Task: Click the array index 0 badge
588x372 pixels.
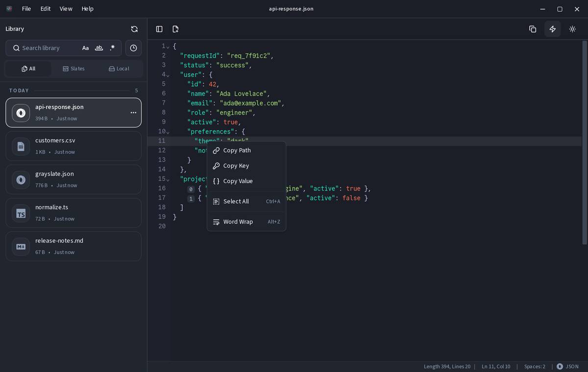Action: click(191, 189)
